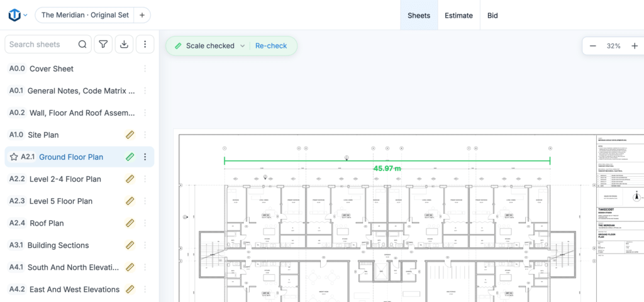
Task: Click scale ruler icon on Site Plan
Action: 130,135
